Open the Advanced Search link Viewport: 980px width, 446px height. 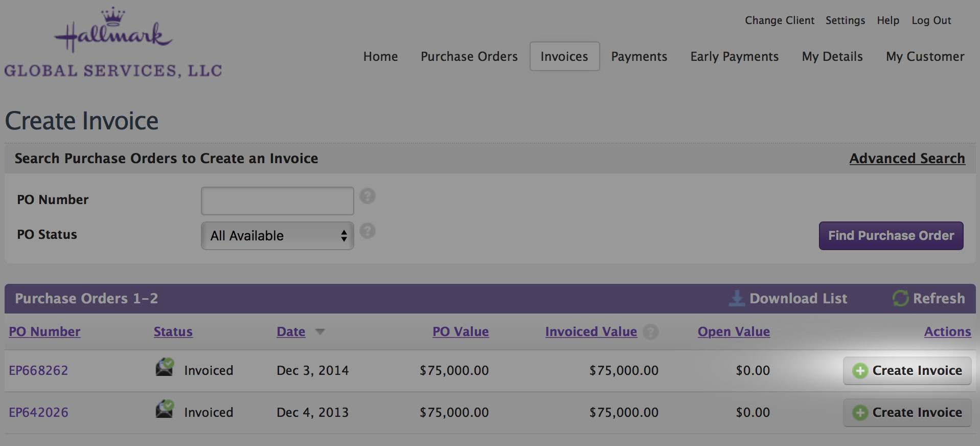[907, 159]
